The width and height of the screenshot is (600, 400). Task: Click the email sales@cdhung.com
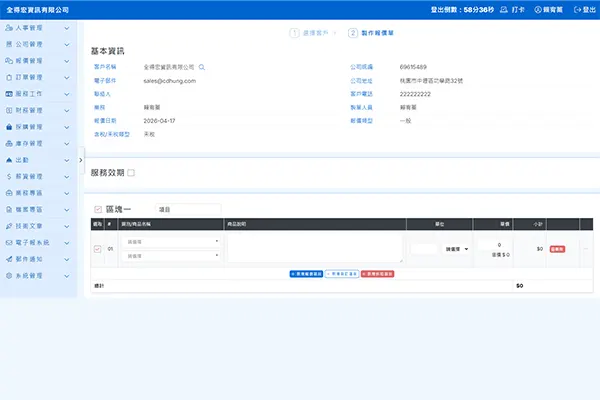coord(170,81)
